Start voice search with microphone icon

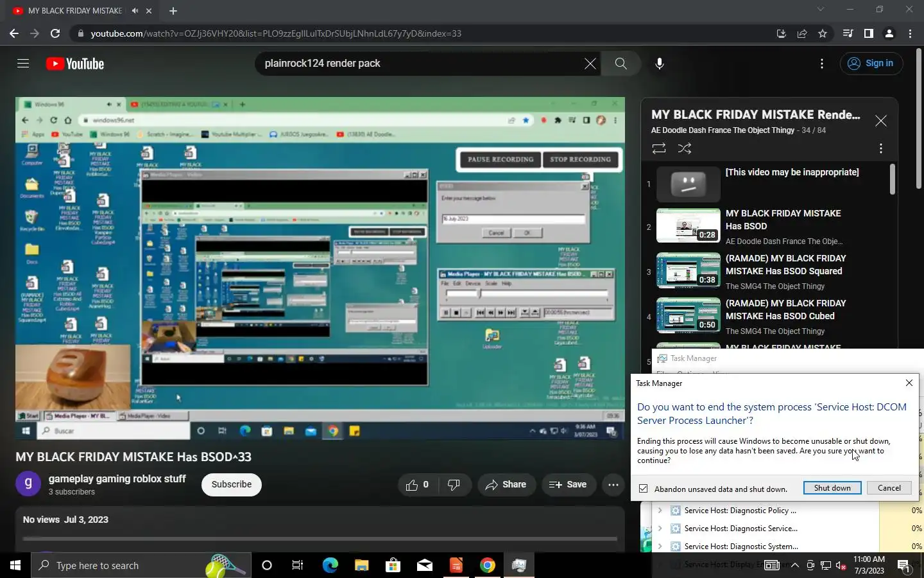pyautogui.click(x=659, y=64)
